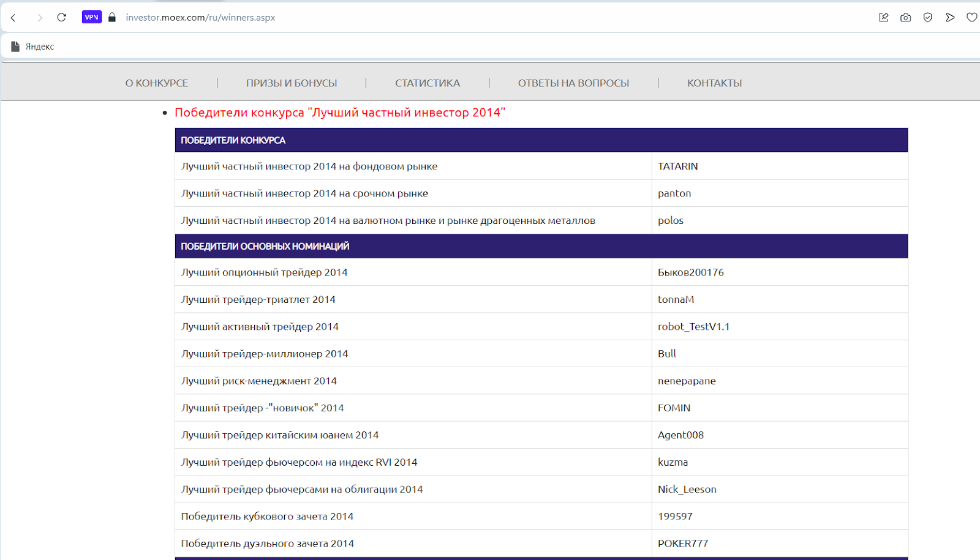Viewport: 980px width, 560px height.
Task: Click the winner name Nick_Leeson
Action: click(x=687, y=489)
